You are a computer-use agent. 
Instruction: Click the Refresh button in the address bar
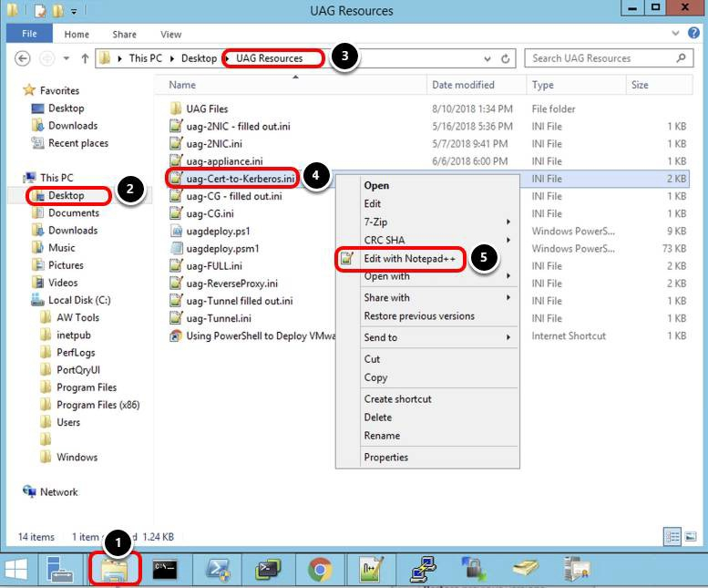(x=507, y=58)
